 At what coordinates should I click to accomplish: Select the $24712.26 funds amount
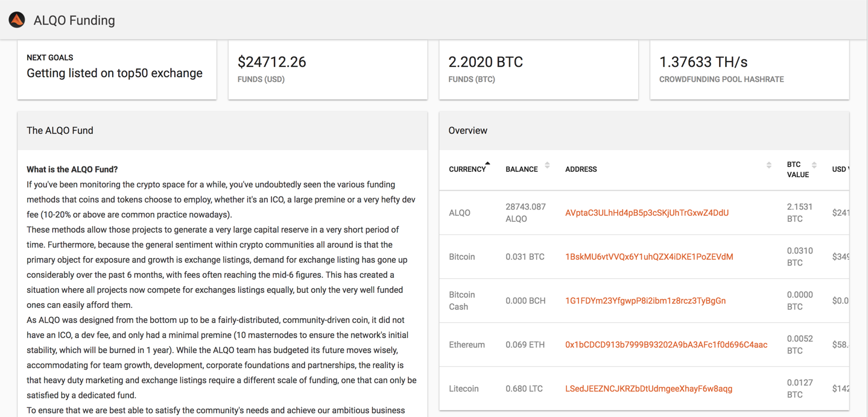pyautogui.click(x=272, y=62)
